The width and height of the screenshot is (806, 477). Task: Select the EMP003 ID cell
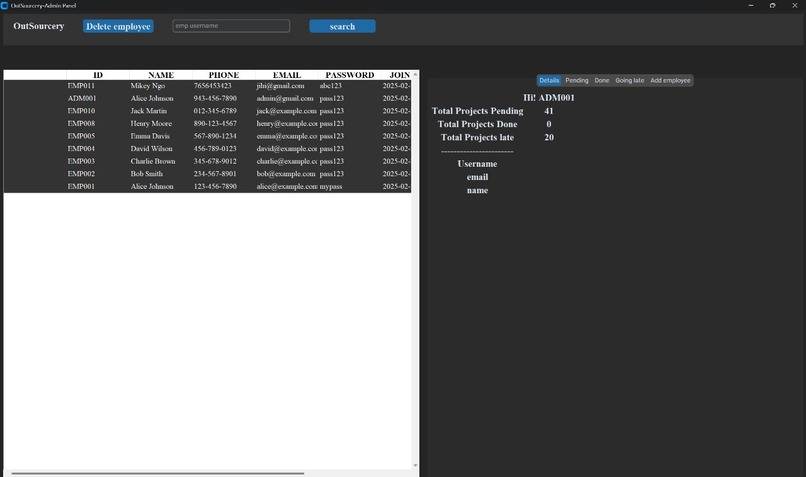click(81, 161)
